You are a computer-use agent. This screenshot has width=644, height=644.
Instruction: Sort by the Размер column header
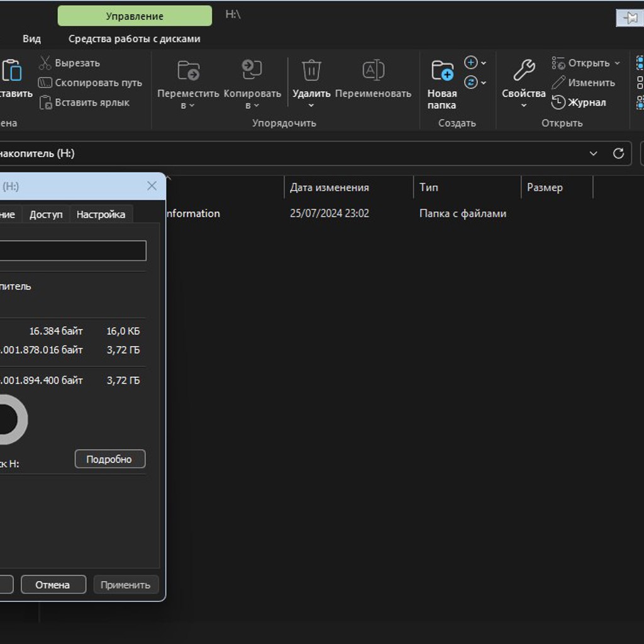pos(557,187)
